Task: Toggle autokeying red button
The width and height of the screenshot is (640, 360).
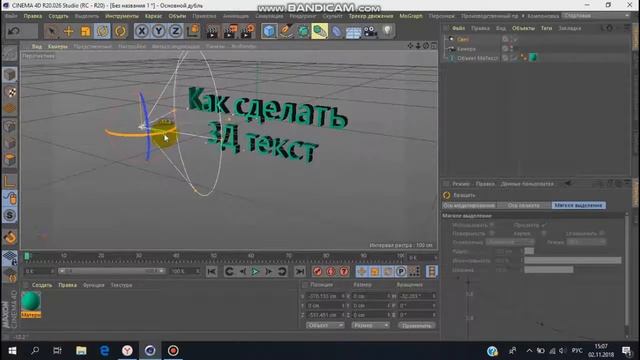Action: [x=331, y=271]
